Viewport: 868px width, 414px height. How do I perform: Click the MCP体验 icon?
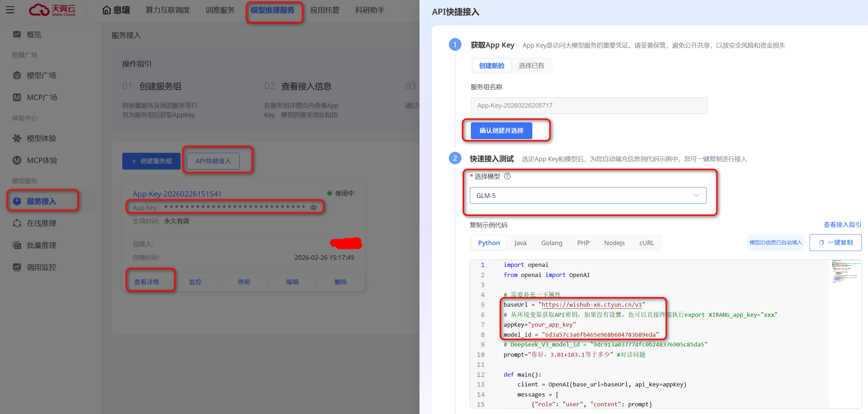[x=17, y=160]
